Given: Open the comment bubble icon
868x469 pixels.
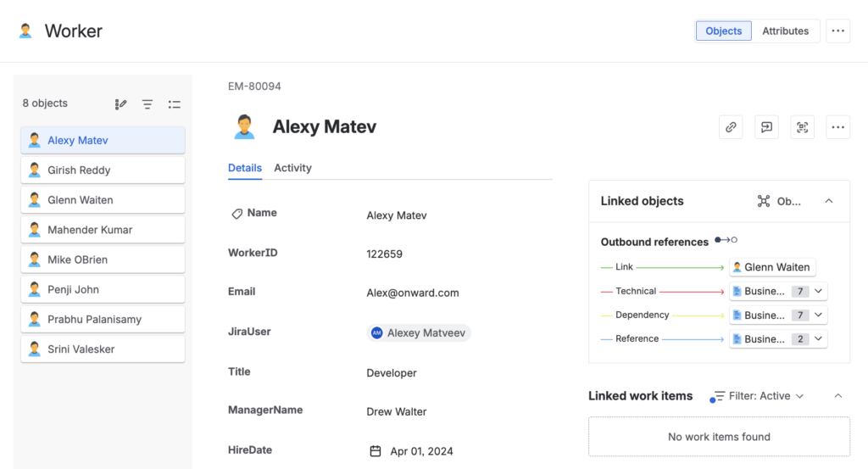Looking at the screenshot, I should pos(766,127).
